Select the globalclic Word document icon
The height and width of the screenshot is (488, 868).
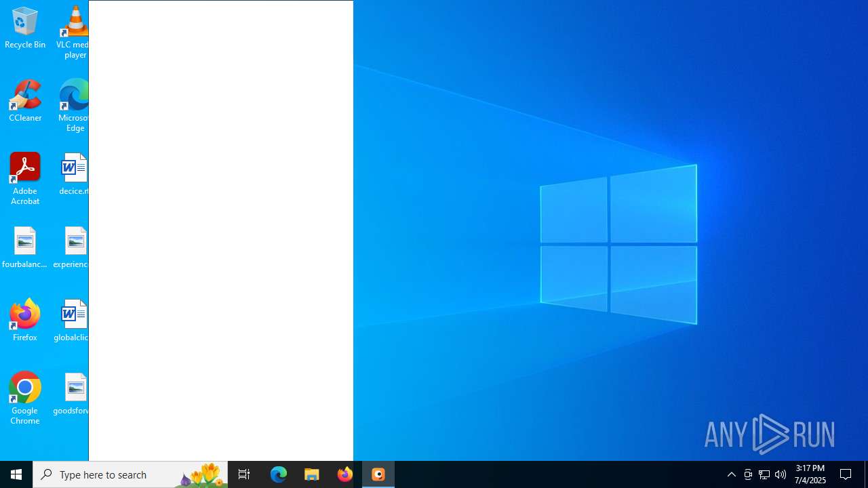pos(72,321)
